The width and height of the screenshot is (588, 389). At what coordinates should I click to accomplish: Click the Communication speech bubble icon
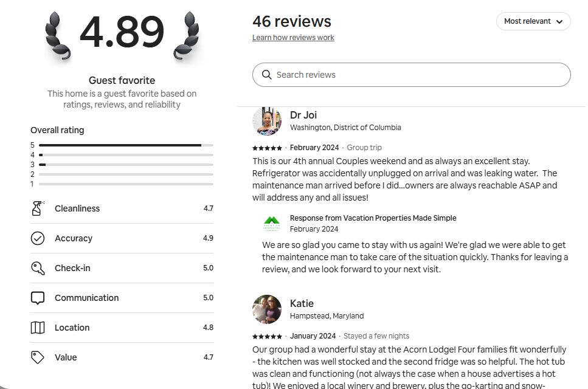[x=38, y=298]
